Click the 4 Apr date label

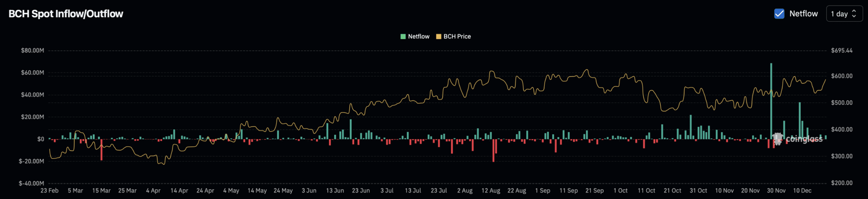click(x=153, y=191)
